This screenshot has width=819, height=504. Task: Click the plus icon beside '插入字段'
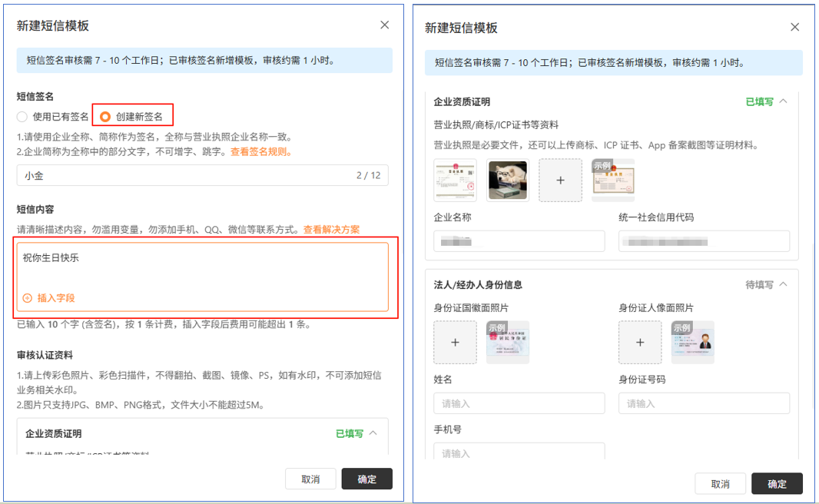[28, 297]
